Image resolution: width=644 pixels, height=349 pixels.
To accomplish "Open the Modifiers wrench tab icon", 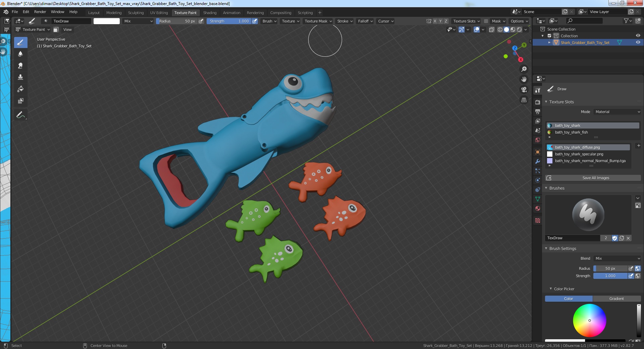I will point(538,161).
